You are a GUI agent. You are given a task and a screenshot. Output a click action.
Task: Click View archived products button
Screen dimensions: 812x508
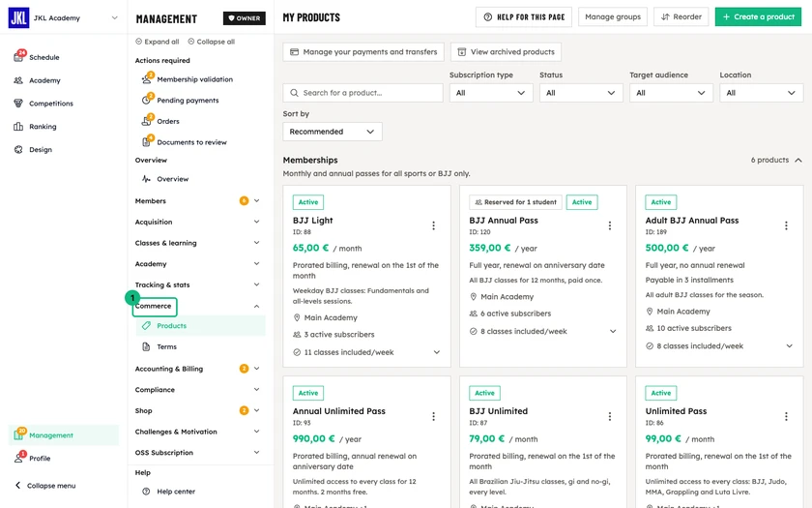[506, 52]
